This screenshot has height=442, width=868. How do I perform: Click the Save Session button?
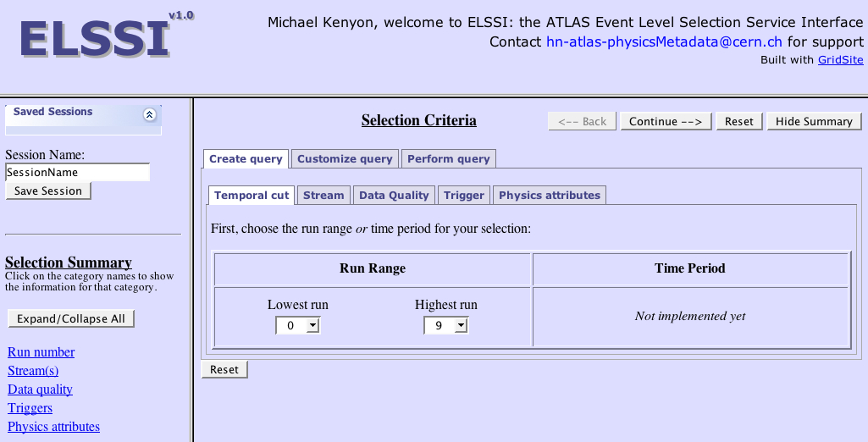(x=48, y=191)
